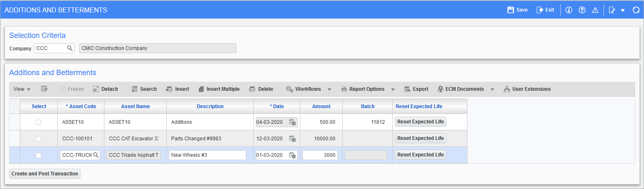Click Delete in the table toolbar
This screenshot has width=644, height=189.
click(261, 89)
